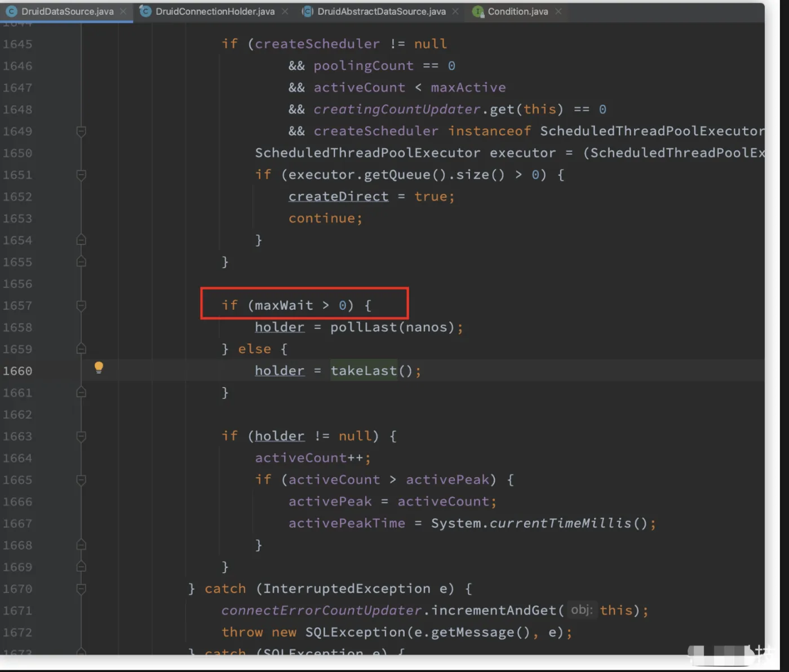Click the poolingCount identifier on line 1646
The image size is (789, 672).
click(364, 66)
